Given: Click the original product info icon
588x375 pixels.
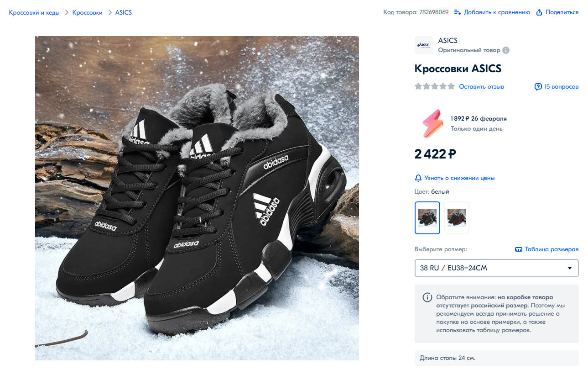Looking at the screenshot, I should pyautogui.click(x=506, y=50).
